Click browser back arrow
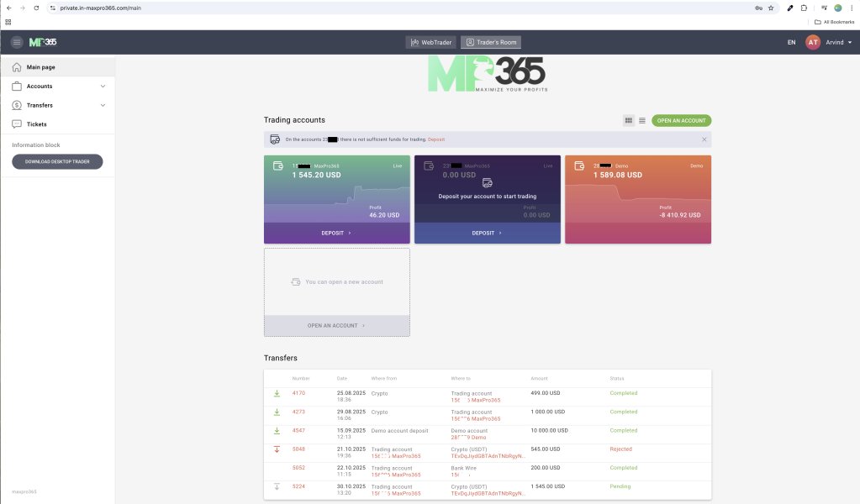Screen dimensions: 860x504 point(8,8)
